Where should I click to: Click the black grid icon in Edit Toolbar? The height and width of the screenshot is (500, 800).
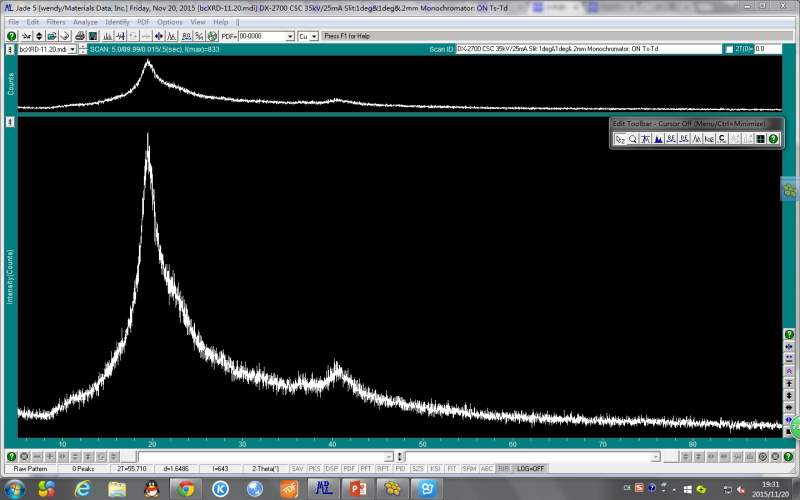pyautogui.click(x=760, y=139)
